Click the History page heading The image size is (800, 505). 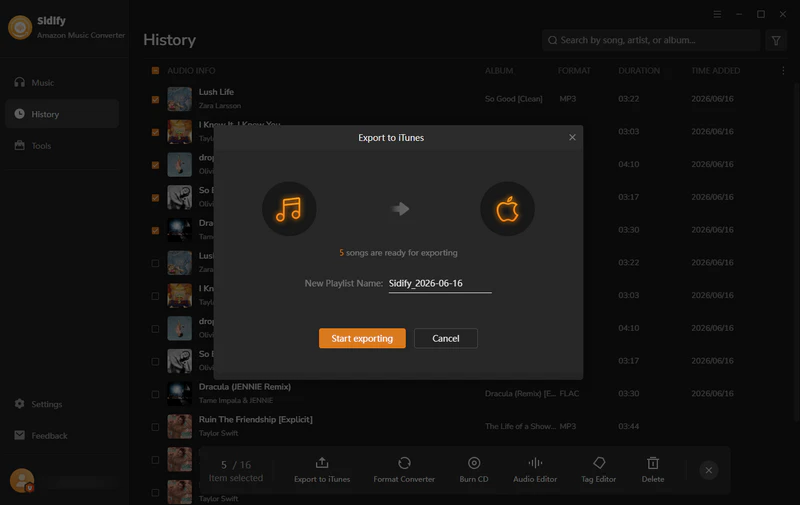(169, 40)
